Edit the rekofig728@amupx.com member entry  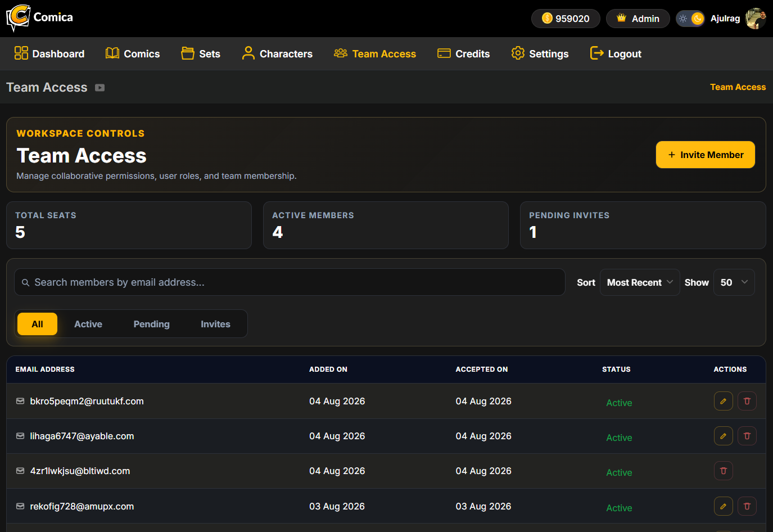click(723, 506)
